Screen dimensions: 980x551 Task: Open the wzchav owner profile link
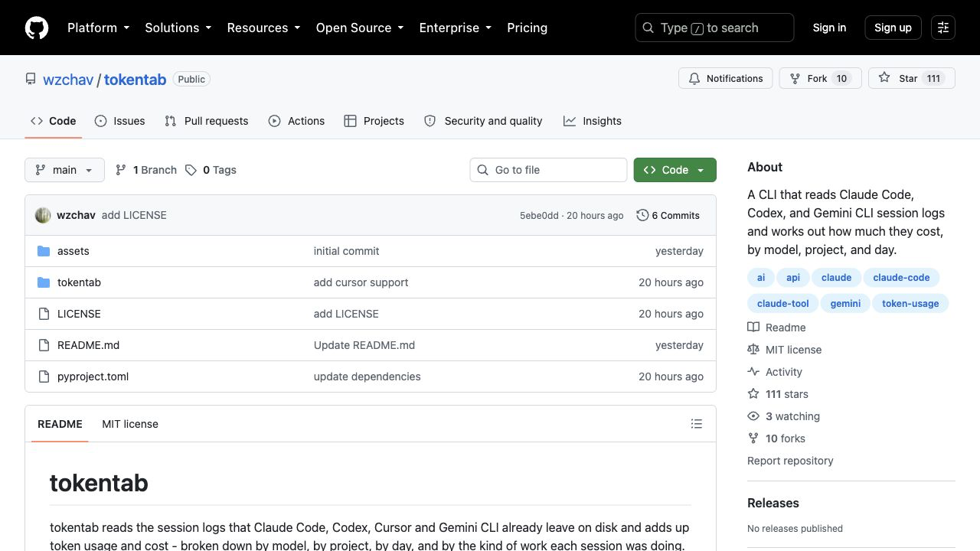tap(68, 80)
